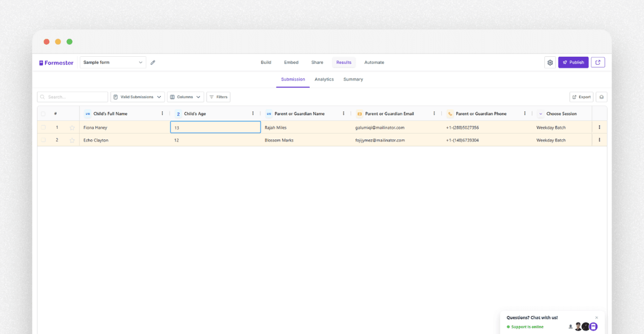
Task: Export the submissions
Action: tap(581, 97)
